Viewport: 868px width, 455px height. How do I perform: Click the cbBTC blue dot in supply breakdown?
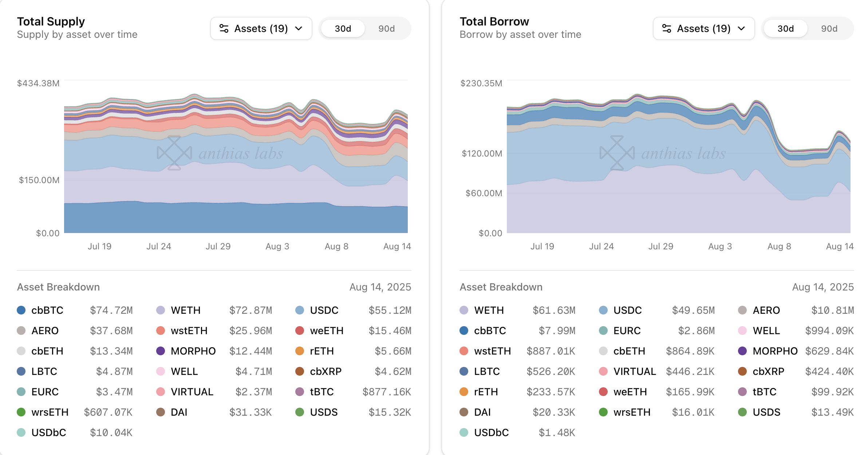click(x=21, y=310)
